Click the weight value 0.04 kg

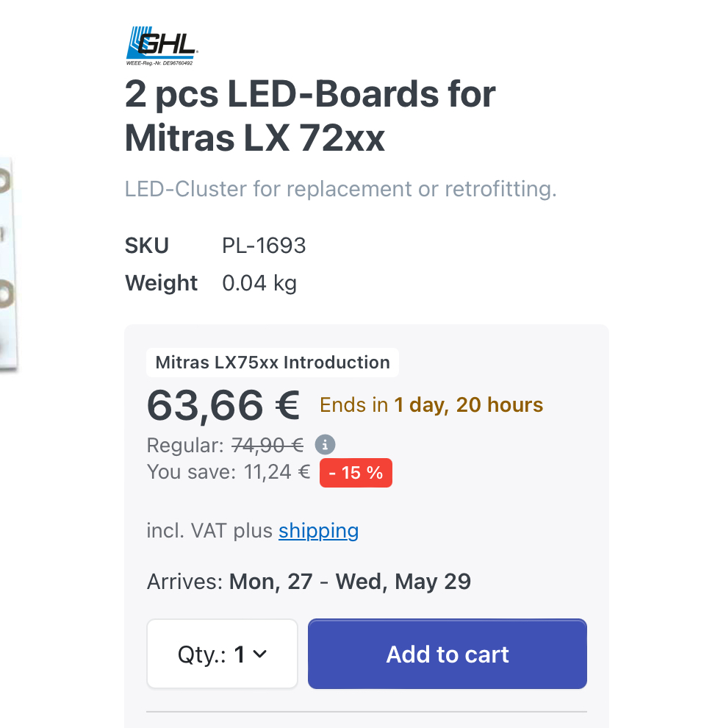point(259,283)
